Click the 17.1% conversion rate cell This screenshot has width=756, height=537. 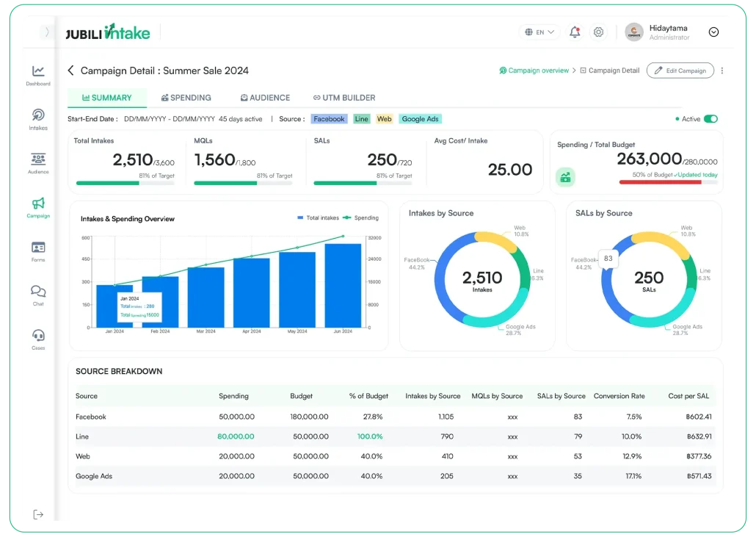pyautogui.click(x=633, y=476)
